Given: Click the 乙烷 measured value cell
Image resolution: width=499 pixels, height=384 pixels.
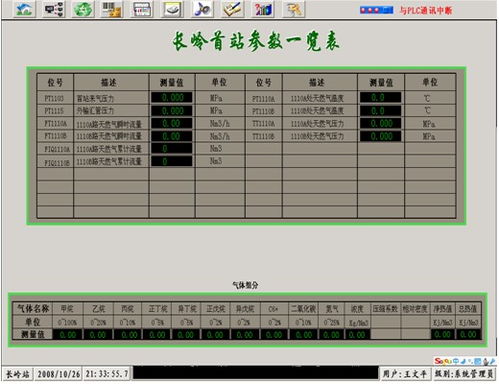Looking at the screenshot, I should (98, 334).
